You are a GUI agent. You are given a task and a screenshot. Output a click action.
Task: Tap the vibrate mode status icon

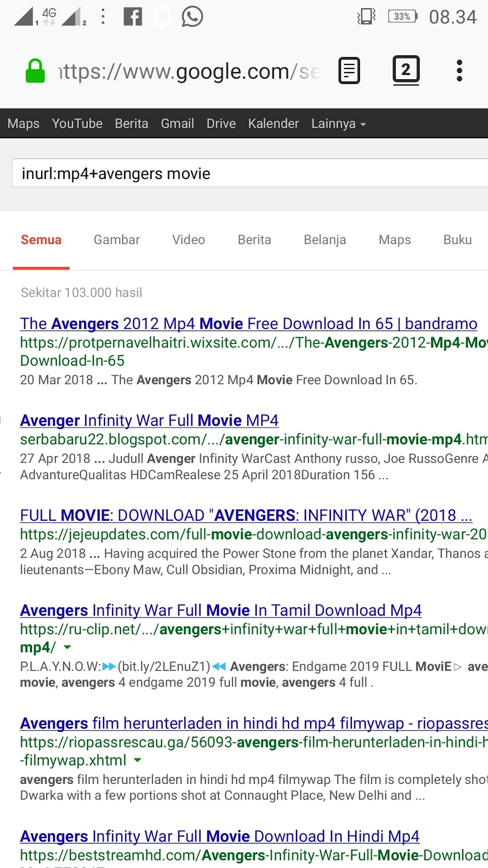coord(367,17)
